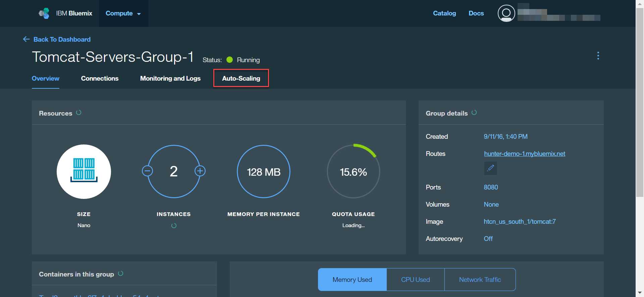This screenshot has height=297, width=644.
Task: Click the Containers in this group refresh icon
Action: (x=121, y=273)
